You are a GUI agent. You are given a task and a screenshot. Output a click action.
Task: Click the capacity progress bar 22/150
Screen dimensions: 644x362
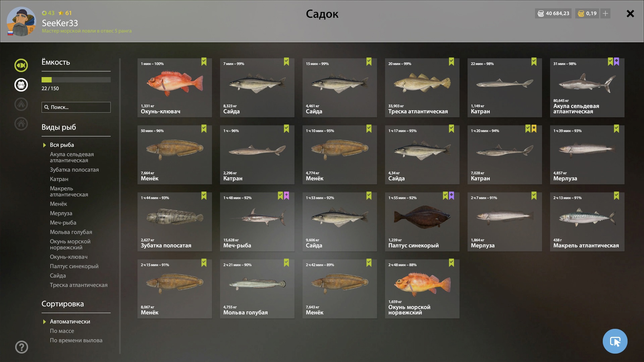point(76,80)
